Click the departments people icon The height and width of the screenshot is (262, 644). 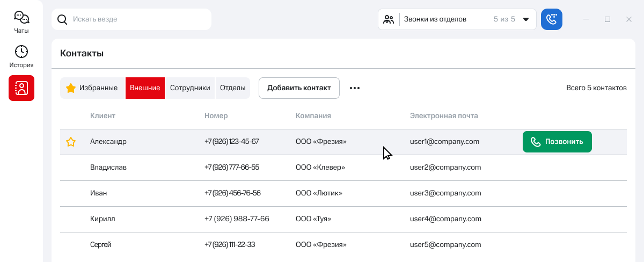[x=389, y=19]
